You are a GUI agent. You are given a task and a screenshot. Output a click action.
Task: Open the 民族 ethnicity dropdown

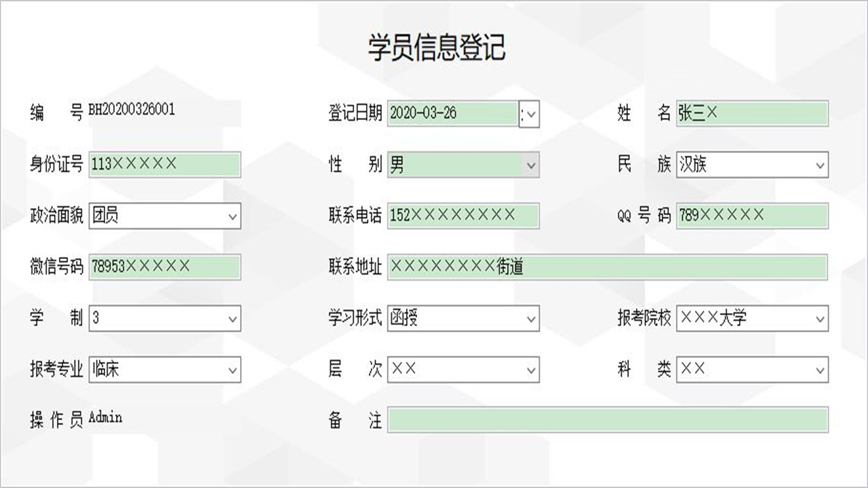tap(819, 165)
